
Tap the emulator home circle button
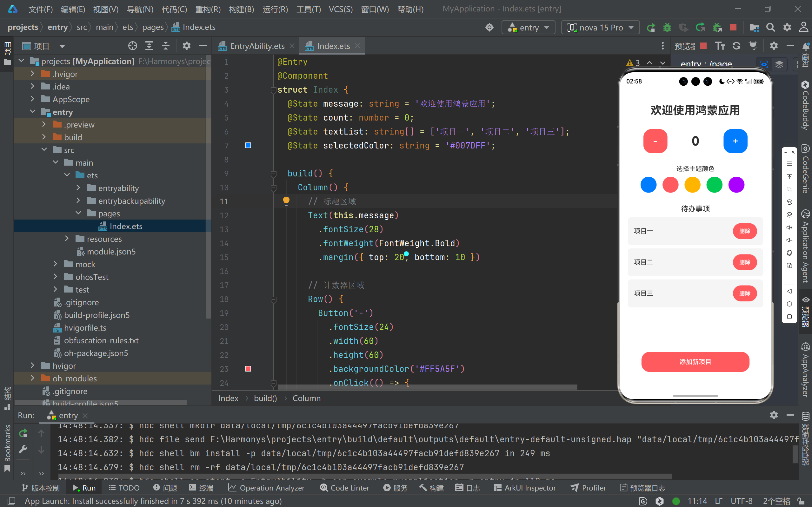pos(789,304)
